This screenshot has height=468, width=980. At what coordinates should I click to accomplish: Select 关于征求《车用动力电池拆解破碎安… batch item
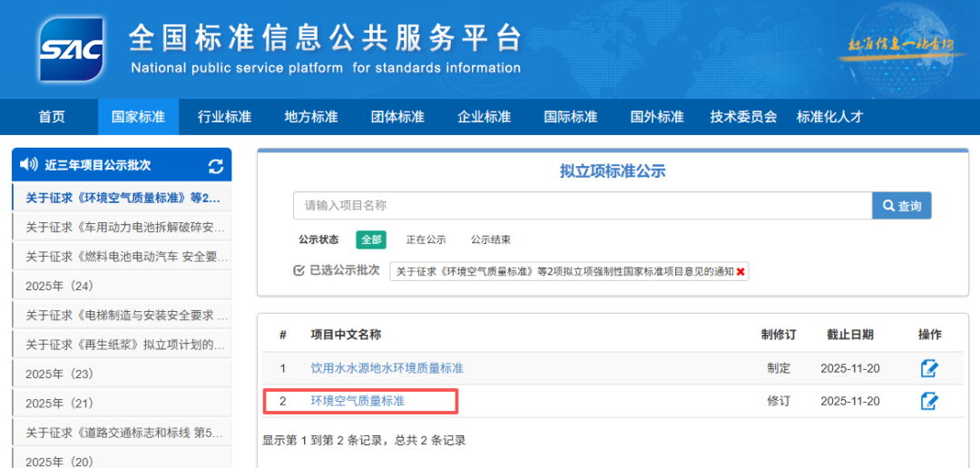point(124,227)
